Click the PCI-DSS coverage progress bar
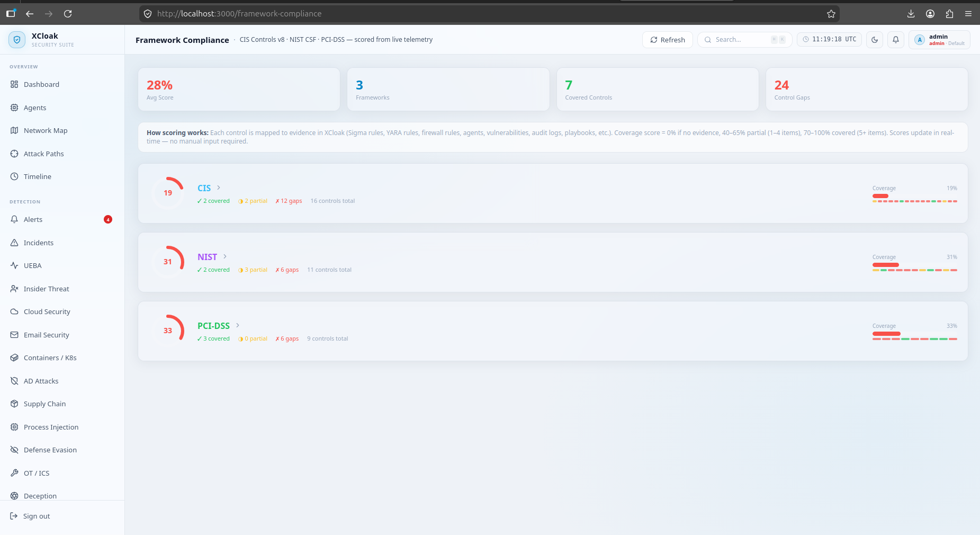This screenshot has height=535, width=980. (x=915, y=334)
